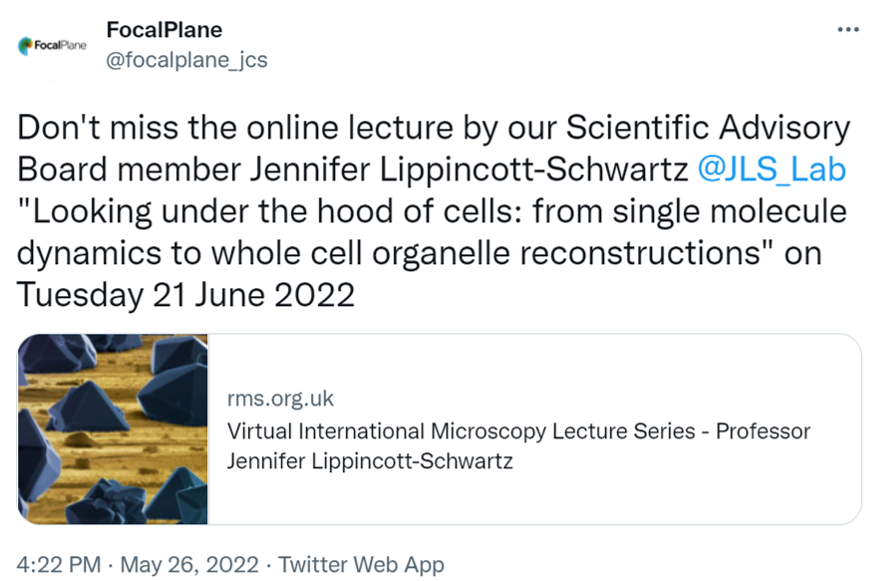Click "Scientific Advisory" in the tweet text
The height and width of the screenshot is (581, 883).
[x=709, y=129]
